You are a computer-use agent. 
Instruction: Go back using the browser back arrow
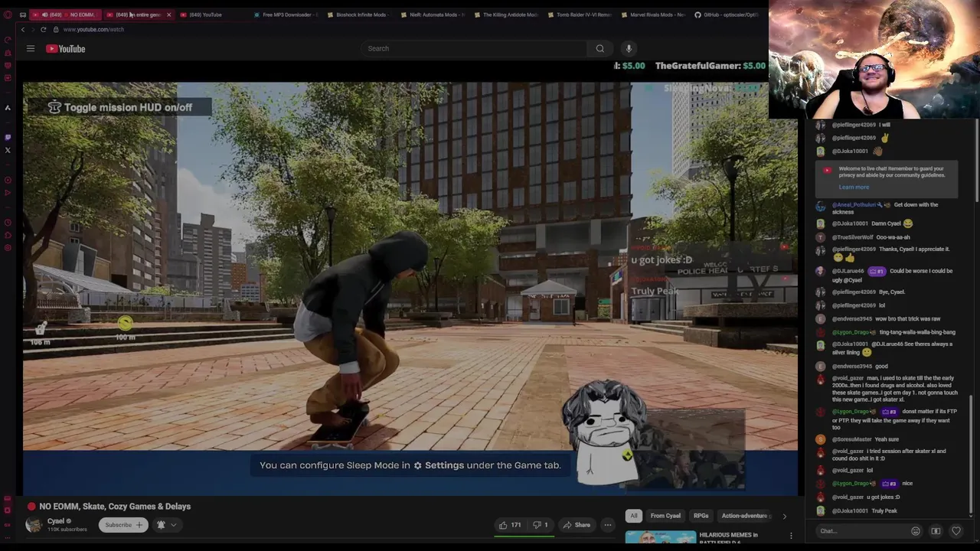point(23,29)
